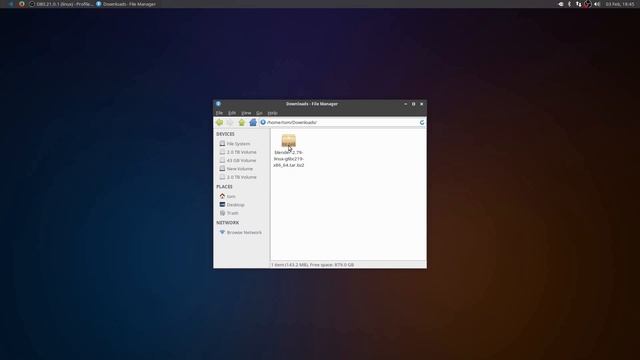This screenshot has width=640, height=360.
Task: Maximize the File Manager window
Action: click(x=413, y=104)
